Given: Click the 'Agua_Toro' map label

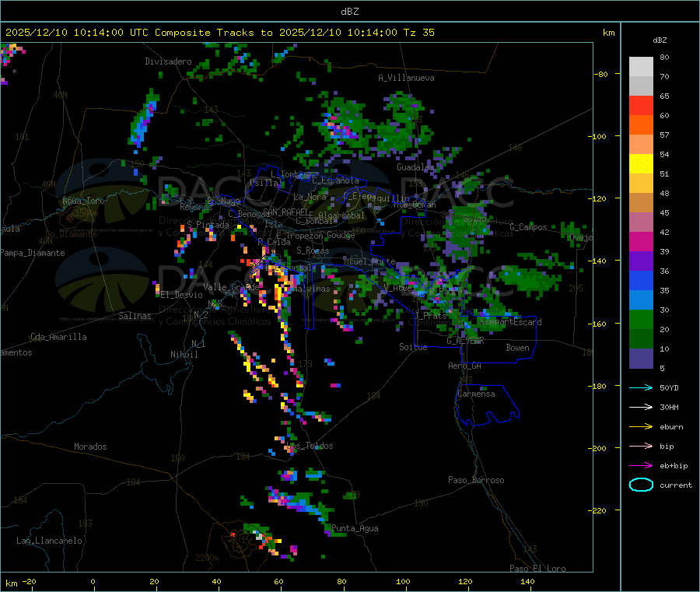Looking at the screenshot, I should [83, 201].
